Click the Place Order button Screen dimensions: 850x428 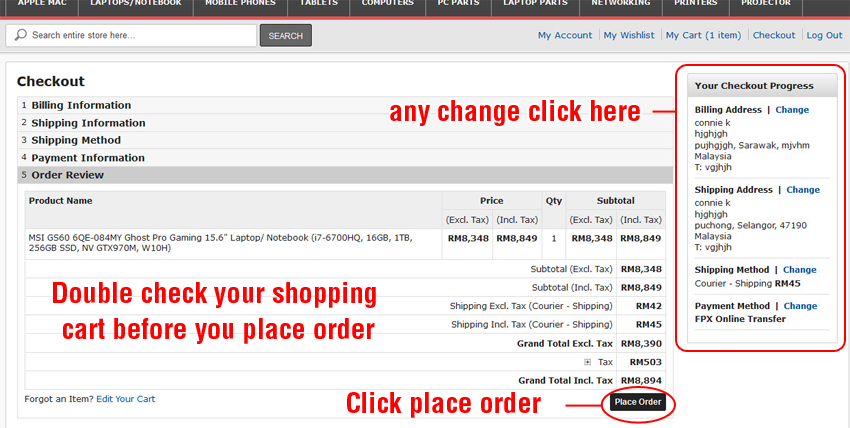tap(638, 402)
